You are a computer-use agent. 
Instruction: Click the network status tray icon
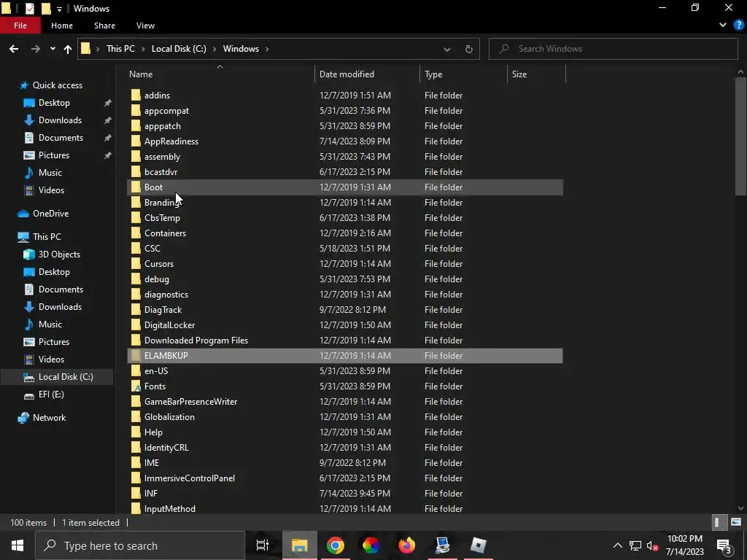pyautogui.click(x=635, y=545)
